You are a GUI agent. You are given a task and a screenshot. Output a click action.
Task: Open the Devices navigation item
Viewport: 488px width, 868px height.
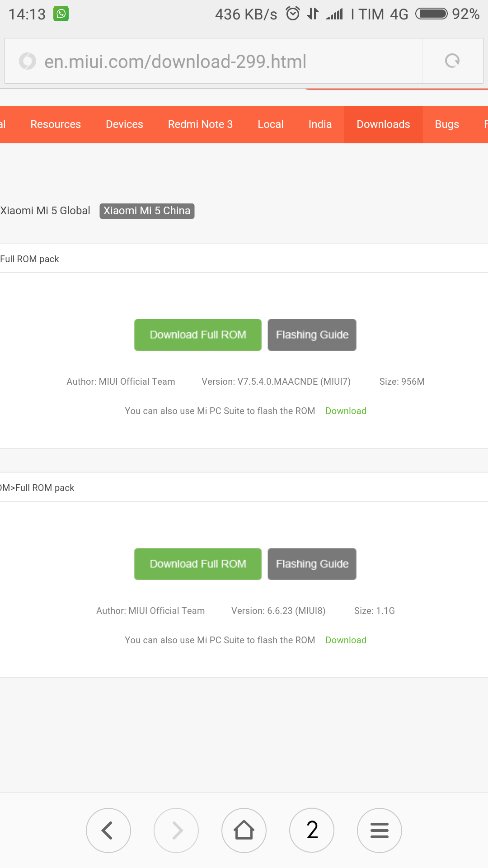124,124
